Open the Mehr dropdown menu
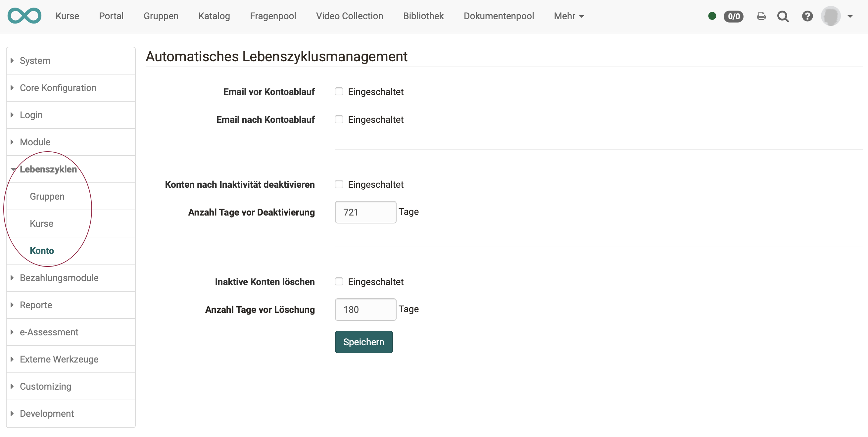The width and height of the screenshot is (868, 437). tap(569, 16)
